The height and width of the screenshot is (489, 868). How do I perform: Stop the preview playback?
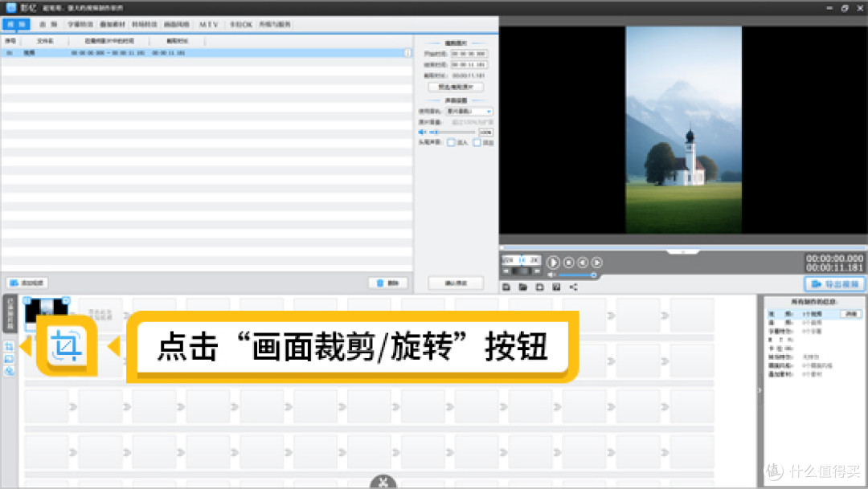click(x=568, y=263)
